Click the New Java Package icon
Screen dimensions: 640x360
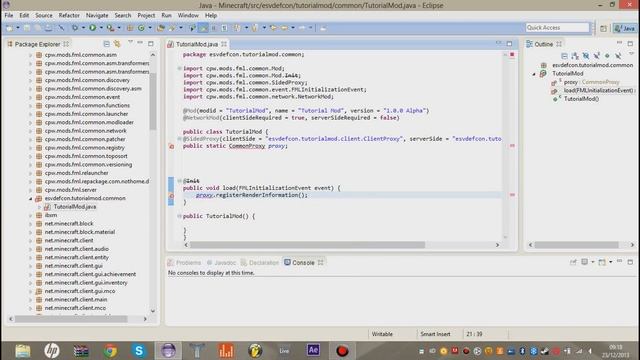[x=130, y=28]
